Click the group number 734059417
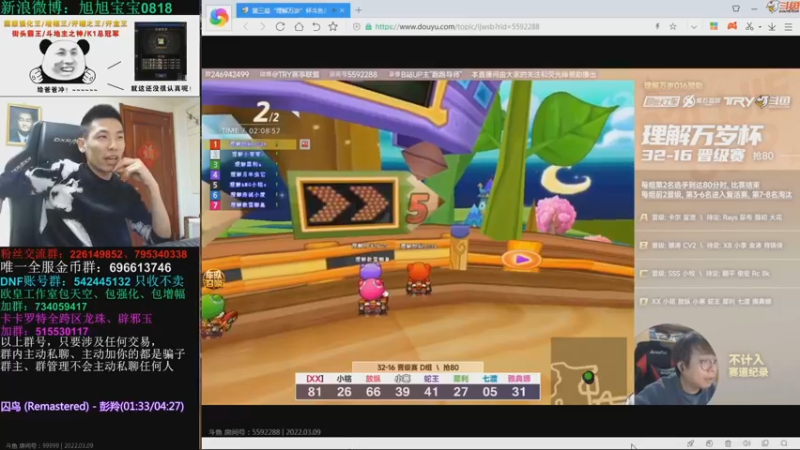Screen dimensions: 800x450 point(61,307)
